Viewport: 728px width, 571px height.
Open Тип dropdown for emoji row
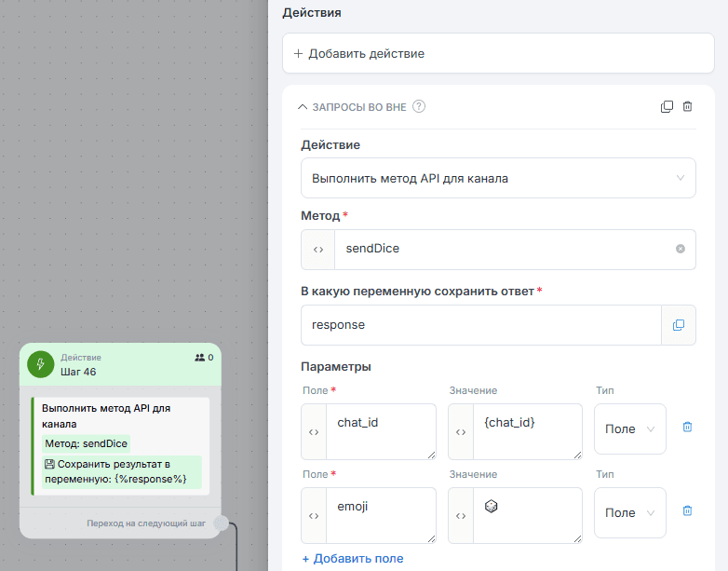pyautogui.click(x=630, y=512)
